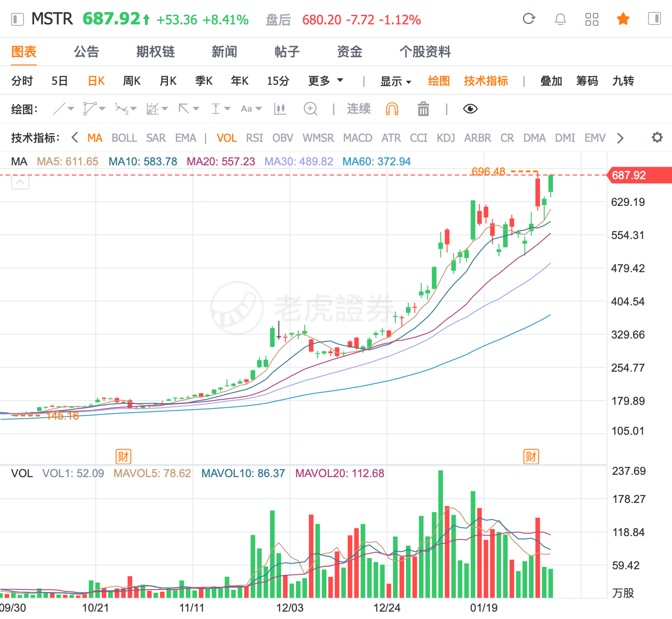Collapse chart with the up-arrow button
The width and height of the screenshot is (672, 619).
pos(20,182)
